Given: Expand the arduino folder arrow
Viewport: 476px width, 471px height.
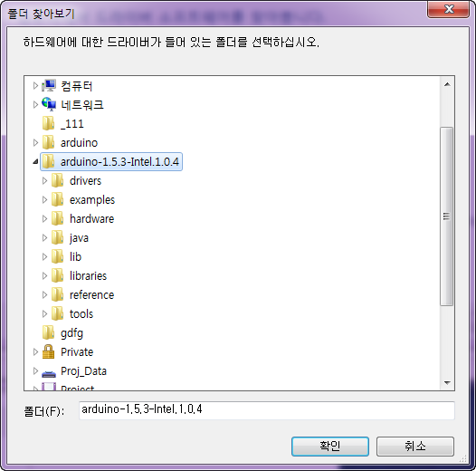Looking at the screenshot, I should click(x=35, y=142).
